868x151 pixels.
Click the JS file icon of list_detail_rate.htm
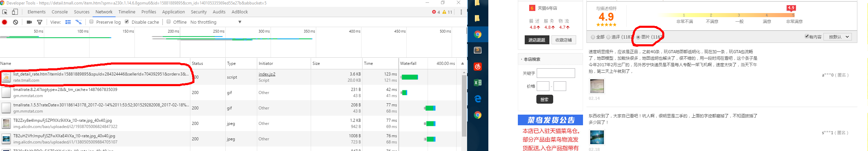coord(6,77)
